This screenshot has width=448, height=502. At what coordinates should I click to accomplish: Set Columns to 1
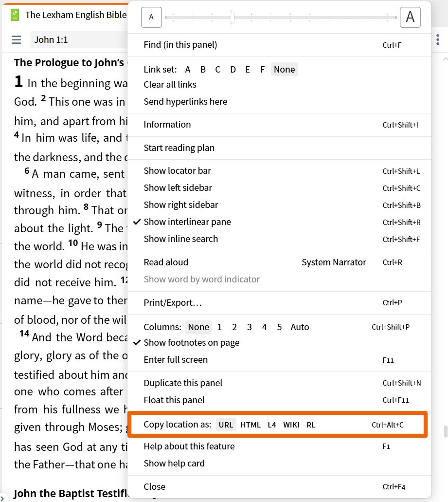(x=219, y=327)
